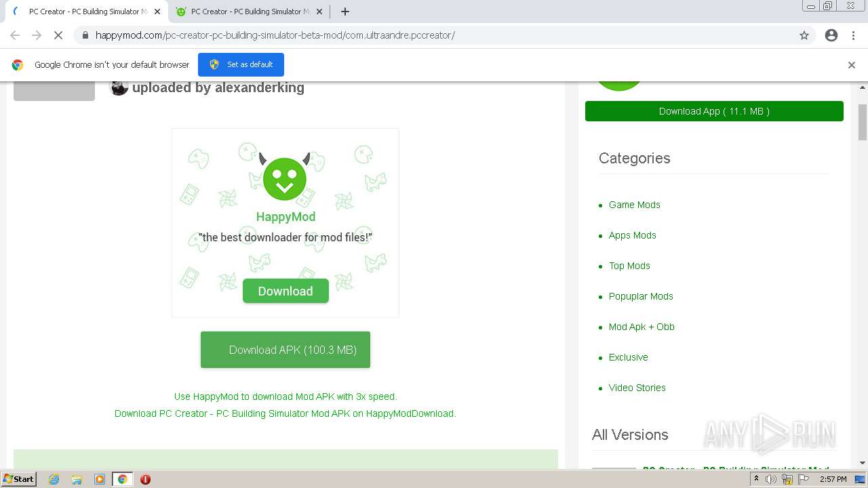Click the page vertical scrollbar thumb
The height and width of the screenshot is (488, 868).
(x=863, y=122)
